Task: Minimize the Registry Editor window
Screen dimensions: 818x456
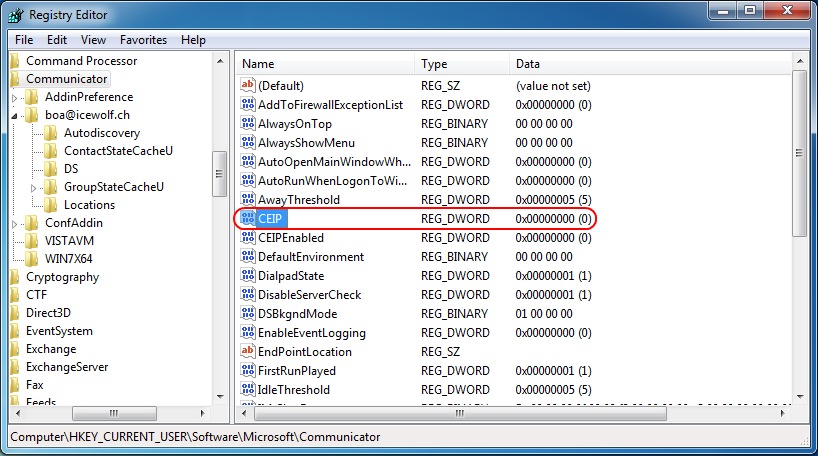Action: pyautogui.click(x=723, y=11)
